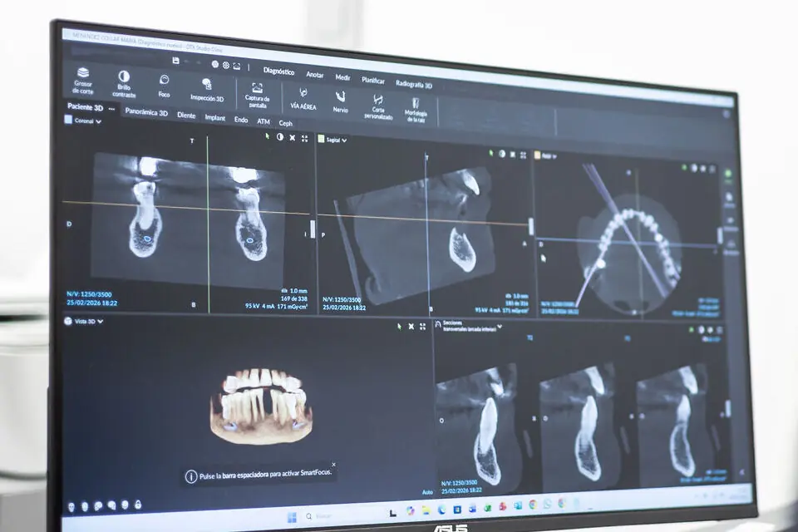
Task: Click the Sagital view color square
Action: click(x=321, y=139)
